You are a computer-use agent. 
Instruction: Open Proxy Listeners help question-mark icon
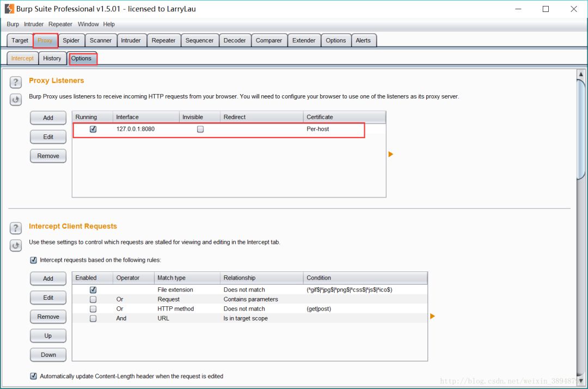[15, 82]
